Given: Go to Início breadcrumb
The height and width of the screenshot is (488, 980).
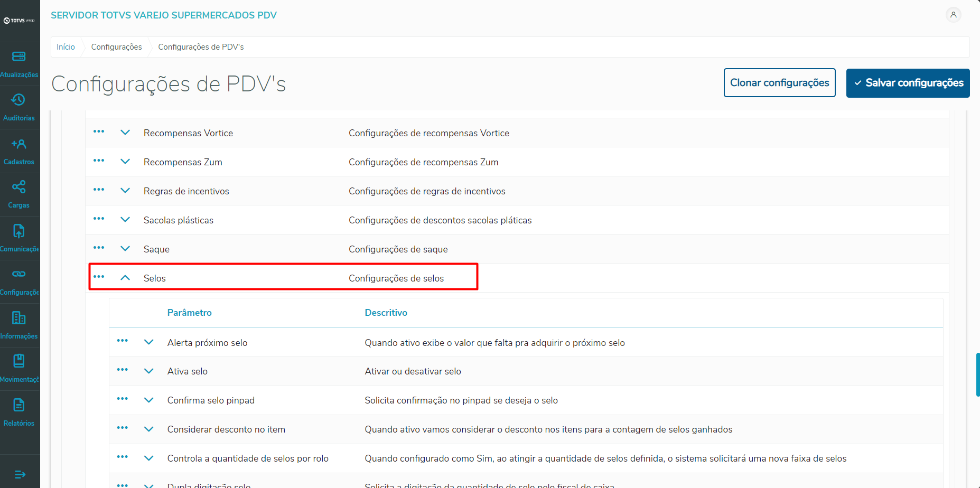Looking at the screenshot, I should [x=66, y=47].
